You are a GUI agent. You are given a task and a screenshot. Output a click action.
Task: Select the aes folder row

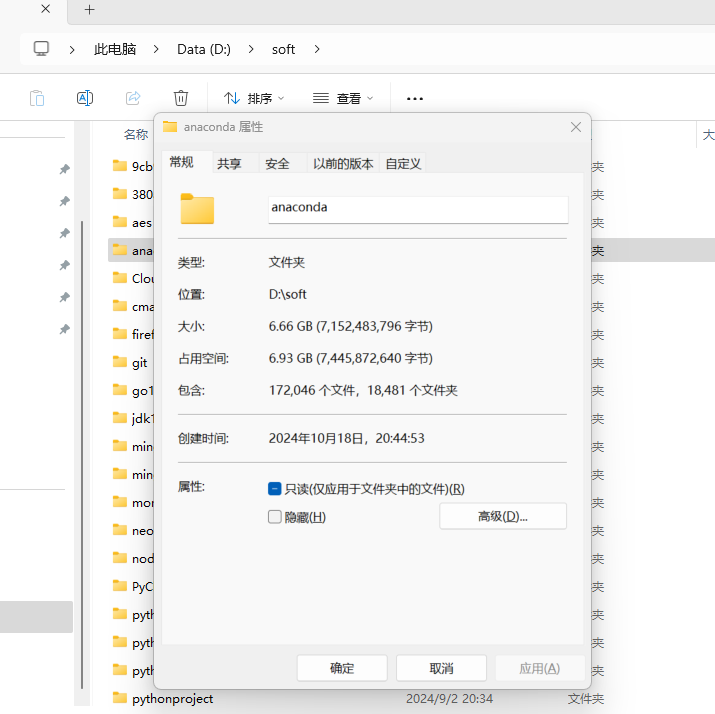click(132, 222)
